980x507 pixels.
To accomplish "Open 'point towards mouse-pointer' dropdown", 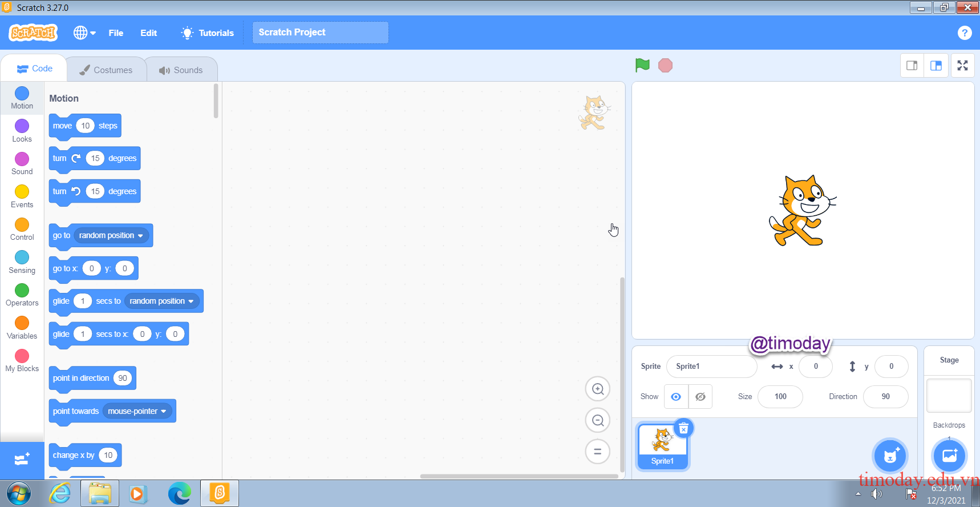I will click(137, 411).
